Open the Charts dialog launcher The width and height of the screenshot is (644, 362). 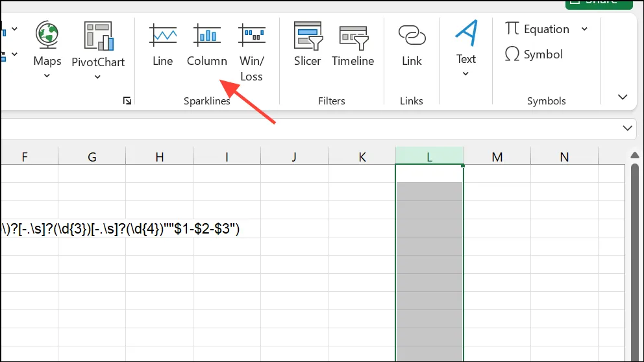coord(127,101)
